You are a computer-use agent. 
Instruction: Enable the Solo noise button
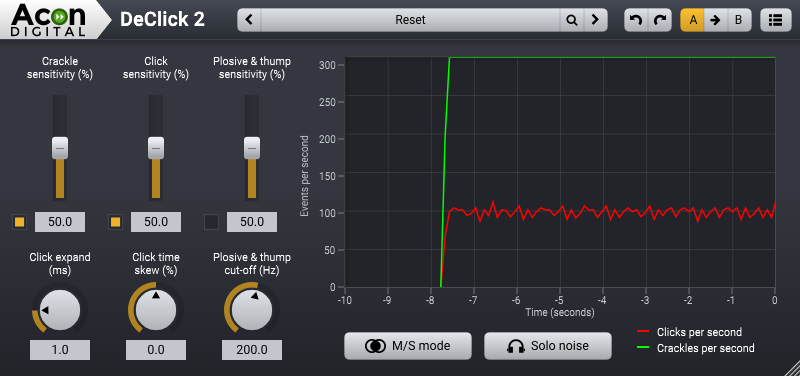tap(547, 346)
